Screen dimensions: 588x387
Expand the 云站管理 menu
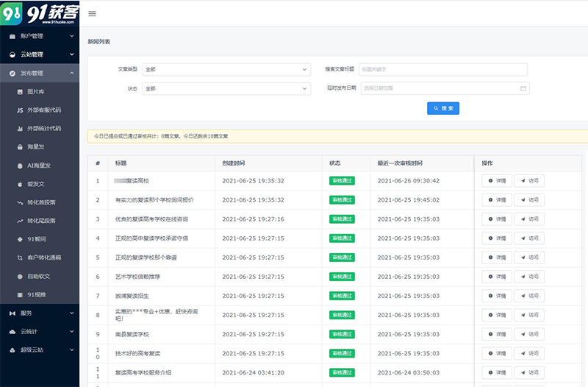point(40,54)
